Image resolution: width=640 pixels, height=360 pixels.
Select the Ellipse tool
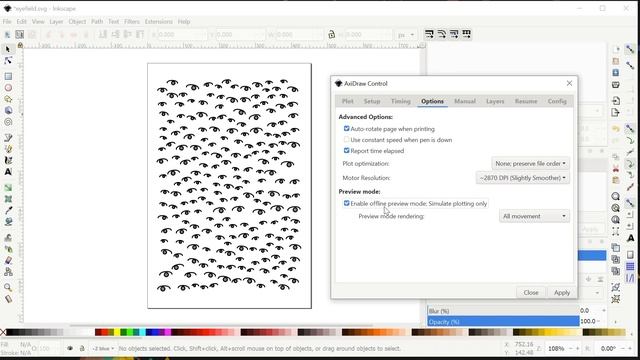8,88
